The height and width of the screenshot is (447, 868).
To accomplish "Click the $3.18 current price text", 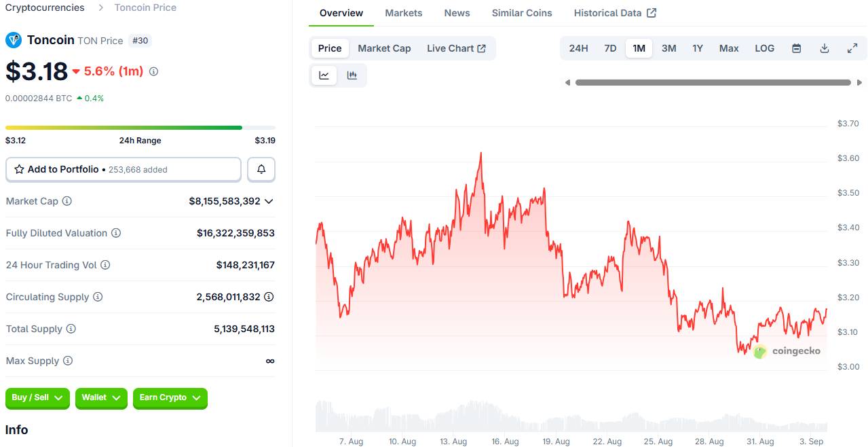I will pyautogui.click(x=37, y=71).
